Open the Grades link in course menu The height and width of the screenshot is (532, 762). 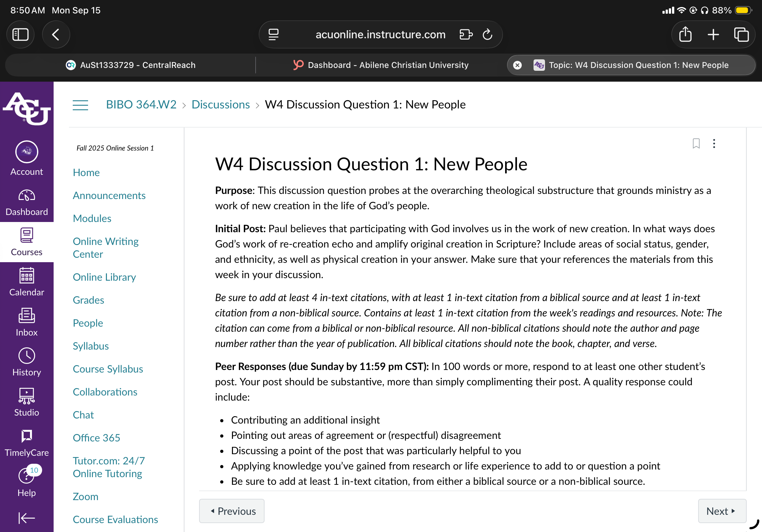click(x=89, y=300)
